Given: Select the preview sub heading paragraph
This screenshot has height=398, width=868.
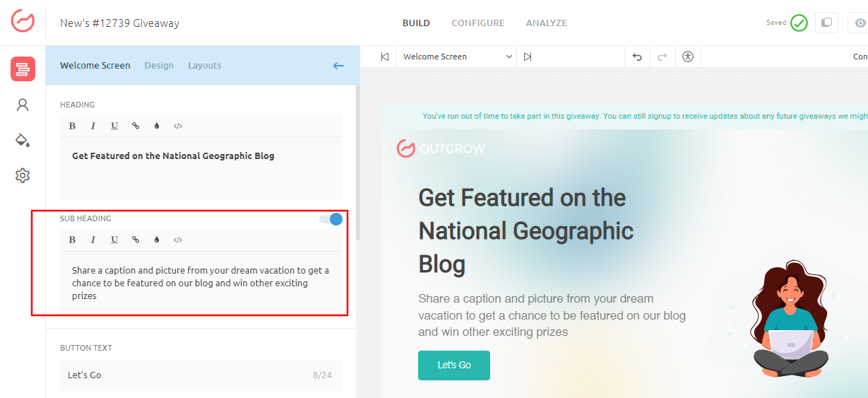Looking at the screenshot, I should pos(552,315).
